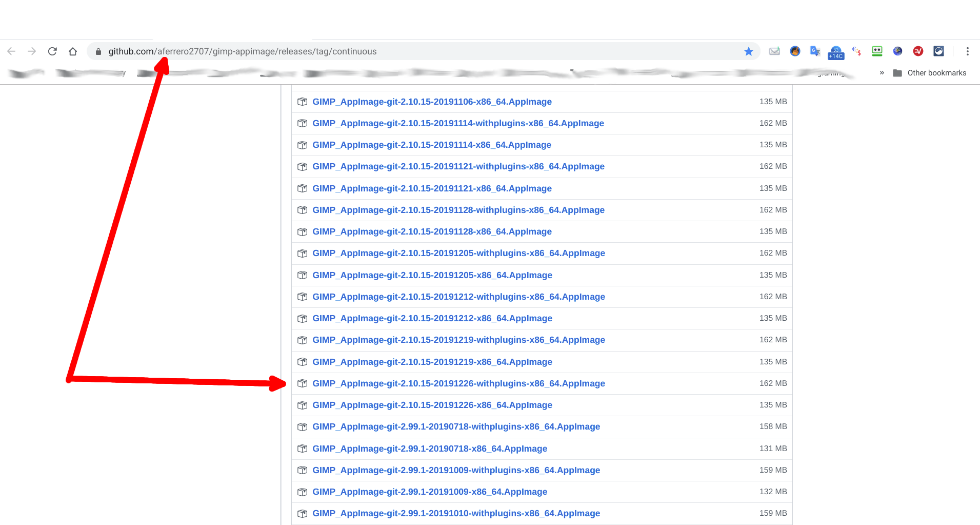The image size is (980, 525).
Task: Open the weather +14C extension
Action: [x=836, y=52]
